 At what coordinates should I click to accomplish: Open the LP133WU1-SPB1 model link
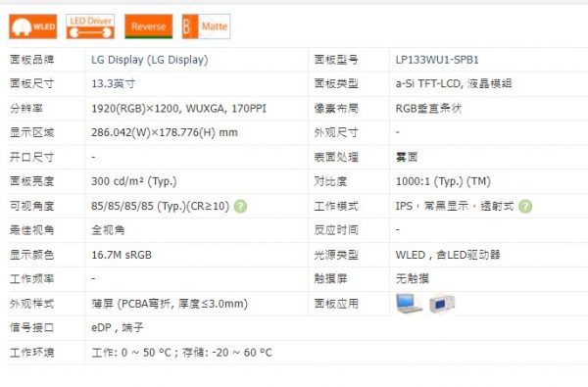[437, 60]
